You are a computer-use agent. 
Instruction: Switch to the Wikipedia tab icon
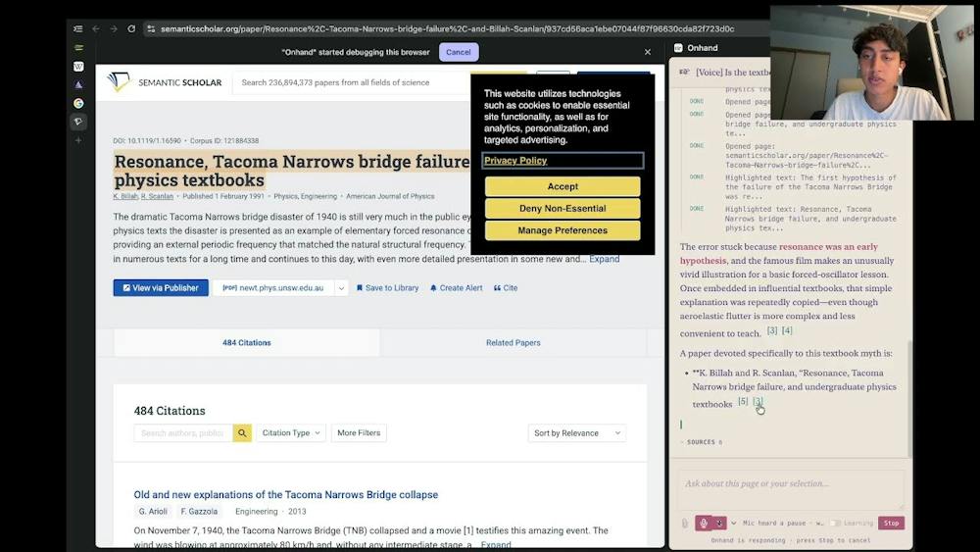78,67
